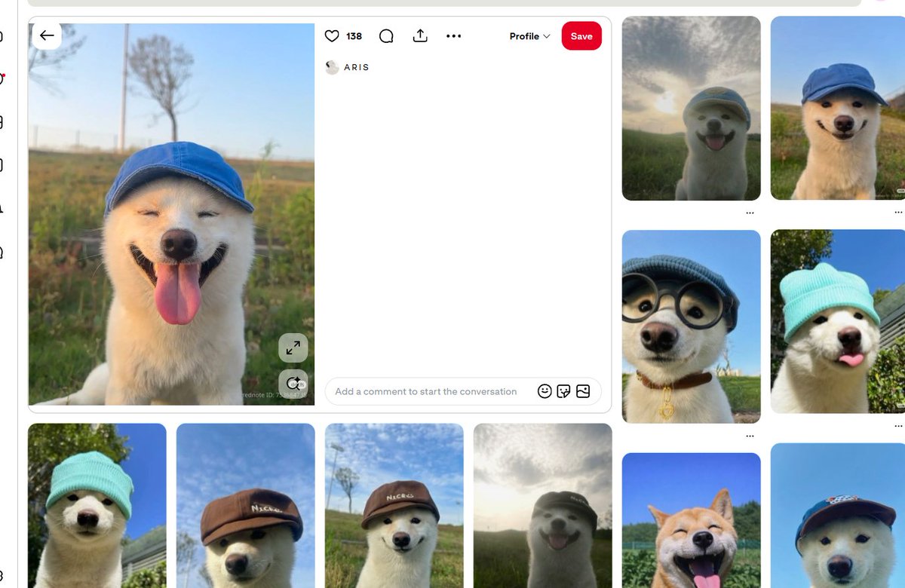Open the main smiling dog blue cap image
Image resolution: width=905 pixels, height=588 pixels.
point(171,214)
